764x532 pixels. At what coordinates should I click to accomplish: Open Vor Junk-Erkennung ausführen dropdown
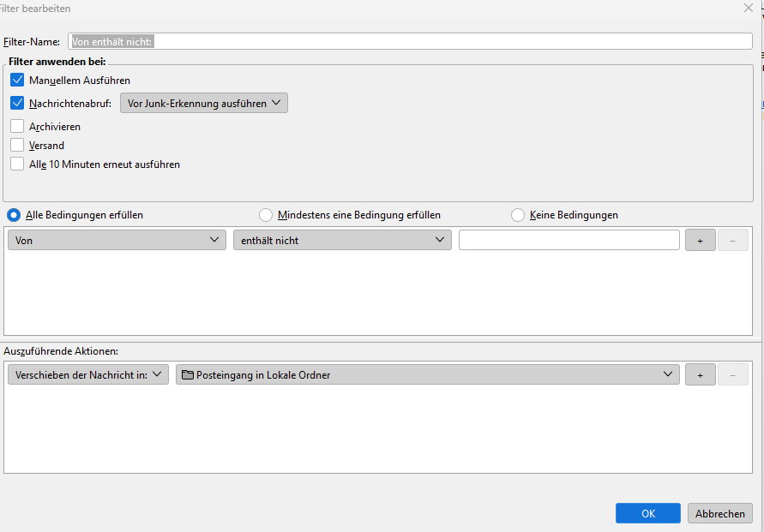(204, 103)
